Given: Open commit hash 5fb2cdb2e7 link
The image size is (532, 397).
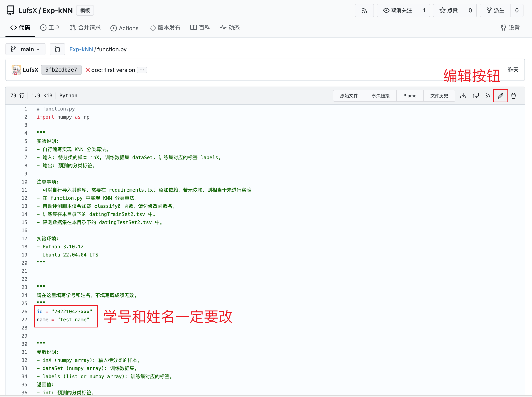Looking at the screenshot, I should pos(61,70).
